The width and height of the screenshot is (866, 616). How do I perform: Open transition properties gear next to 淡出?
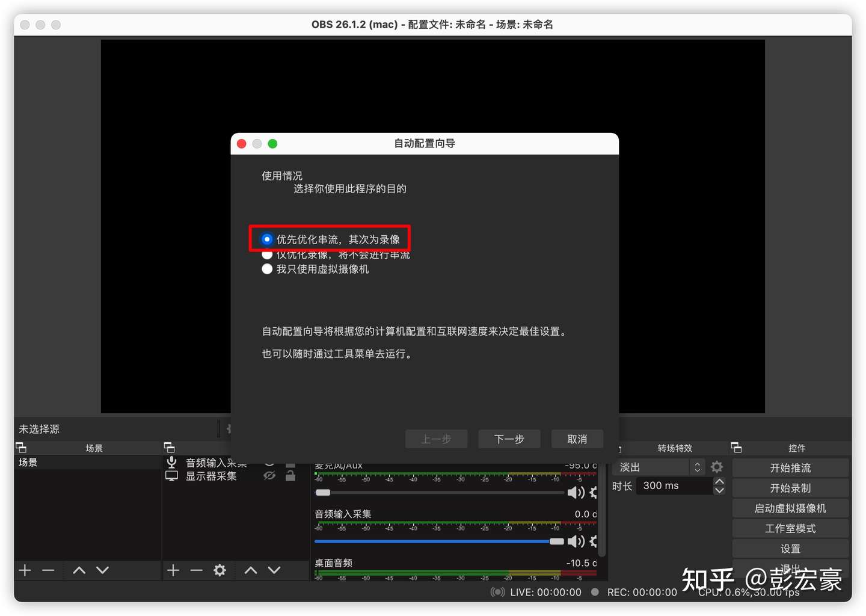pos(717,467)
